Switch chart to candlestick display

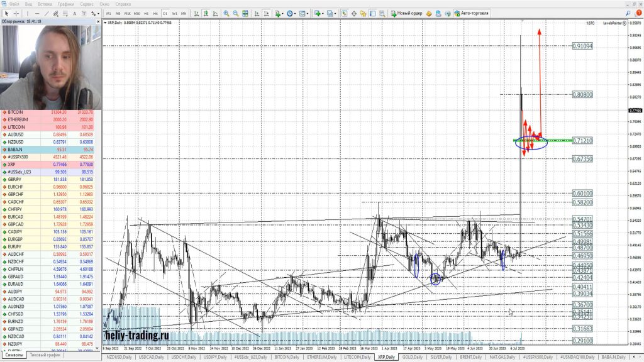(206, 13)
